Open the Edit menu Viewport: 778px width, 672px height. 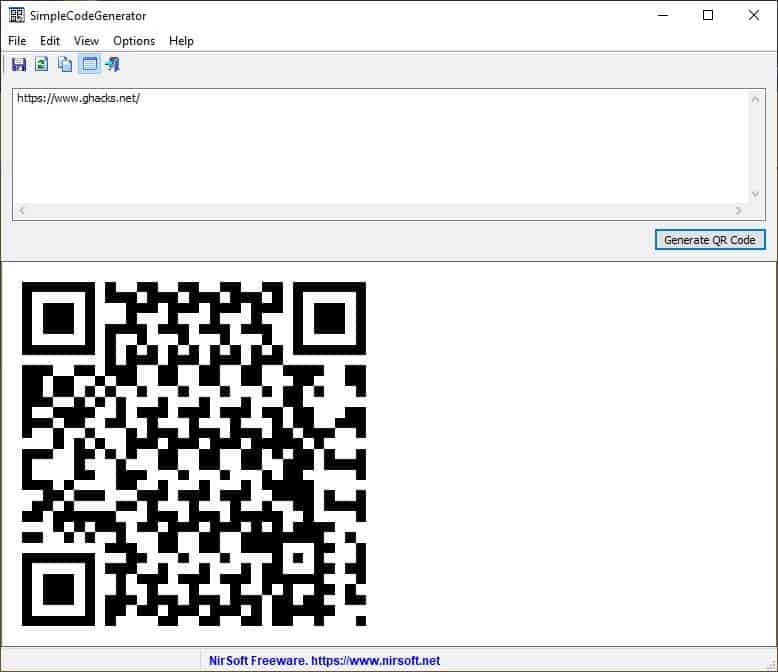click(x=50, y=41)
